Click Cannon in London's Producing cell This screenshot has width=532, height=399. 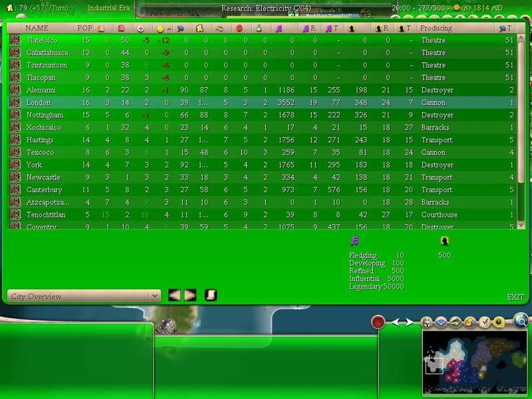point(434,102)
